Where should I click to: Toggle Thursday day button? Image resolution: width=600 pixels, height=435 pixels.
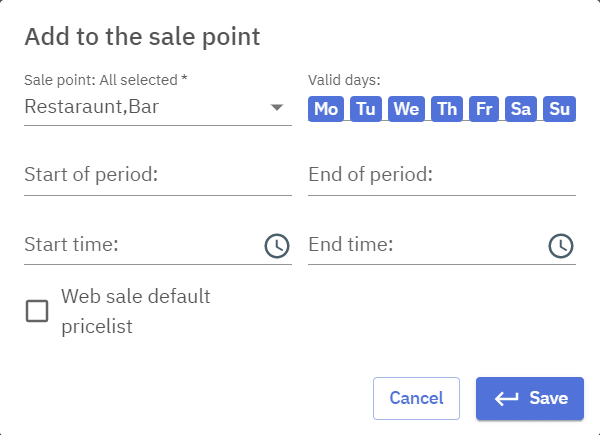[x=446, y=109]
